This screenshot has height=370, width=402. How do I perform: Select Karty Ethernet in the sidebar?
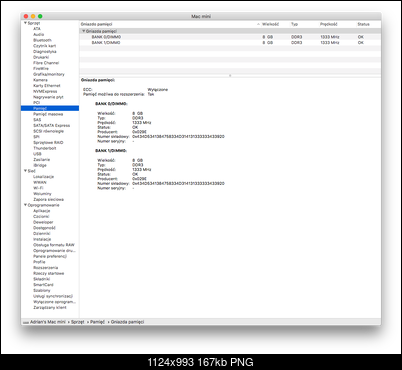point(47,86)
